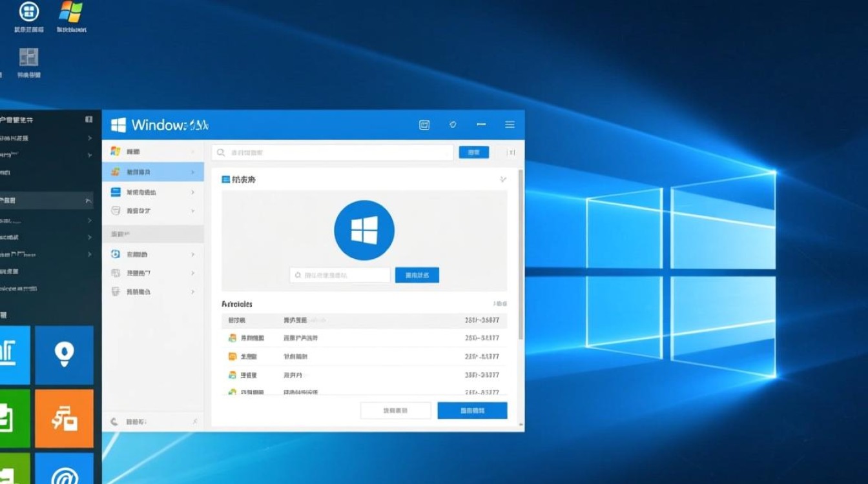Click the blue confirm button below the articles list
The image size is (868, 484).
473,410
